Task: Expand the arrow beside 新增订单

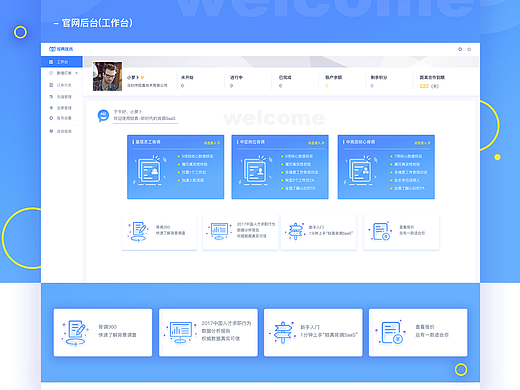Action: coord(77,73)
